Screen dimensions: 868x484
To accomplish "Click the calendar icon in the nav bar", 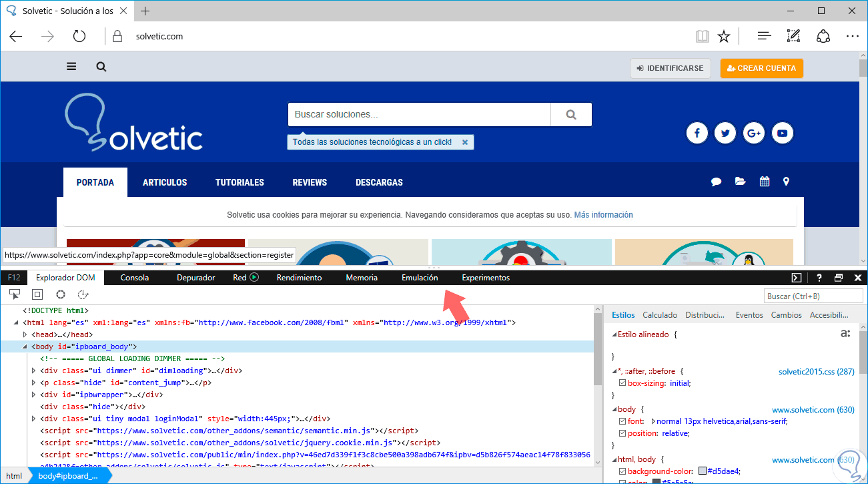I will pyautogui.click(x=765, y=182).
